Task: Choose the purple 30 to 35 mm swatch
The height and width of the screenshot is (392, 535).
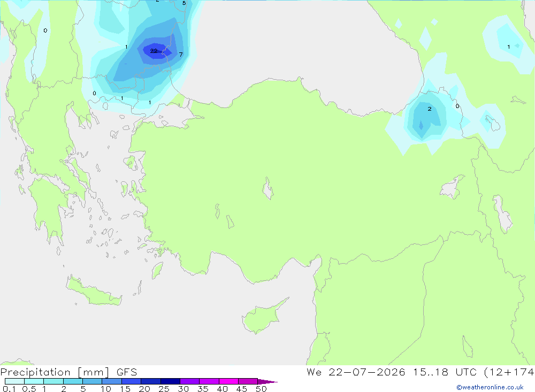Action: [190, 381]
